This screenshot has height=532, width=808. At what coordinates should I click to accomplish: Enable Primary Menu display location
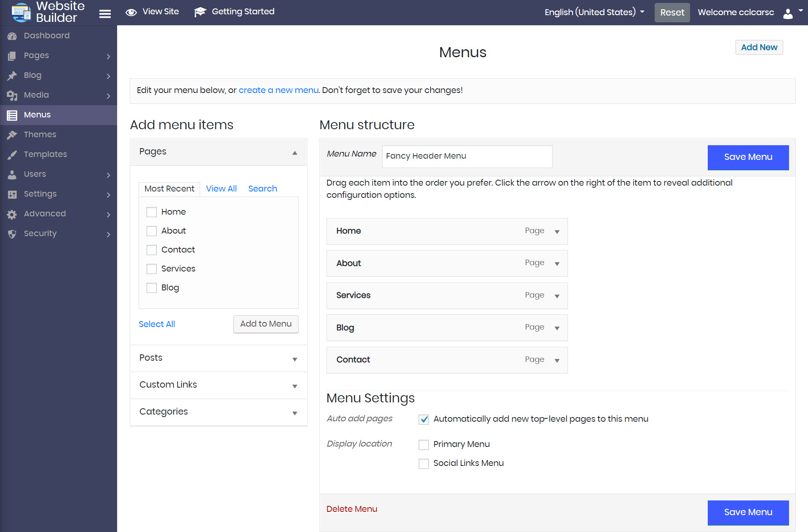click(424, 444)
